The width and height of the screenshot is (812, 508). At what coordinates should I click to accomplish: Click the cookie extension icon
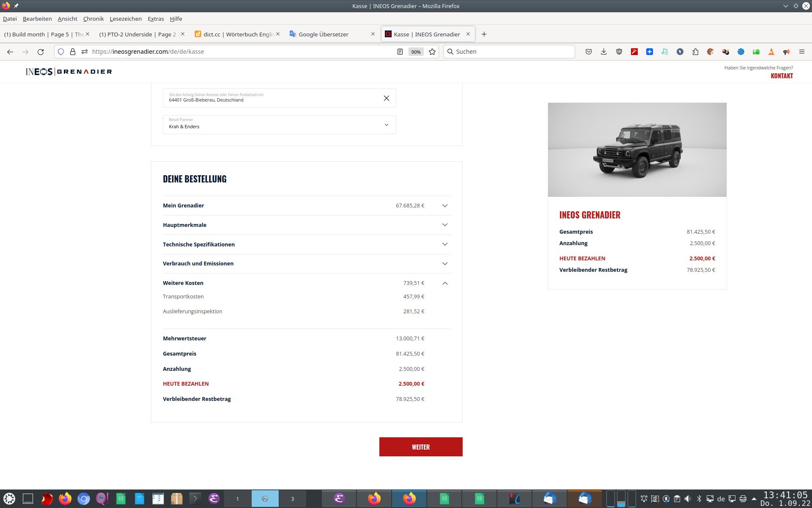[x=710, y=52]
